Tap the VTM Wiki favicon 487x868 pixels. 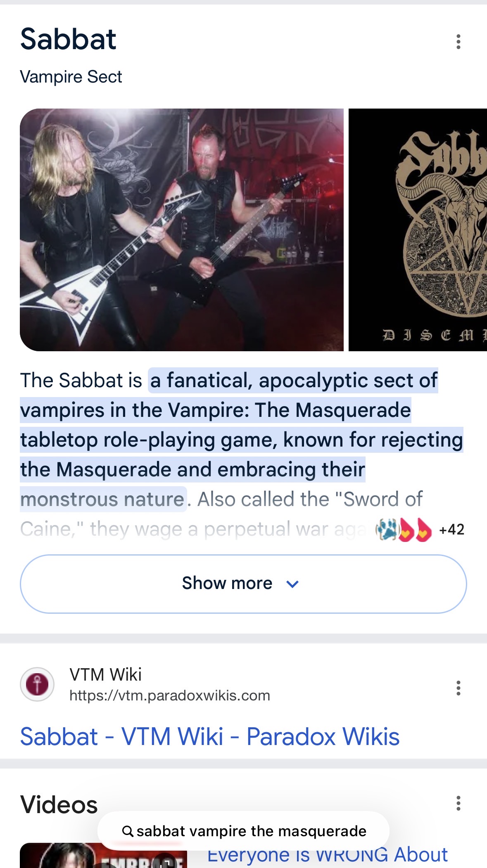coord(37,684)
